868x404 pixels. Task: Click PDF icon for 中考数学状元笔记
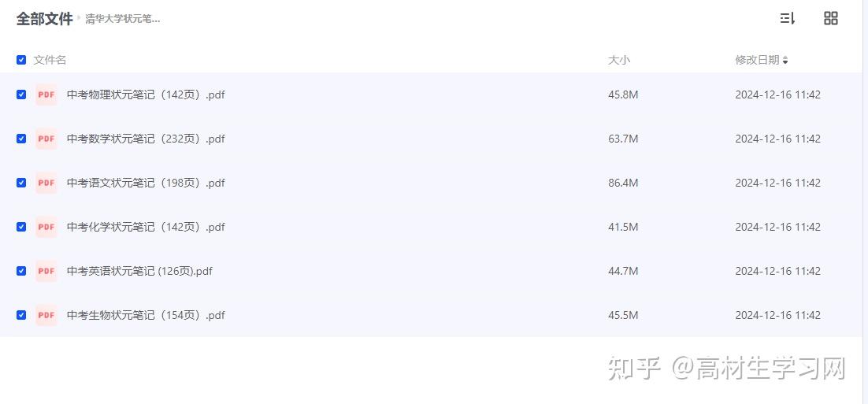pyautogui.click(x=46, y=139)
